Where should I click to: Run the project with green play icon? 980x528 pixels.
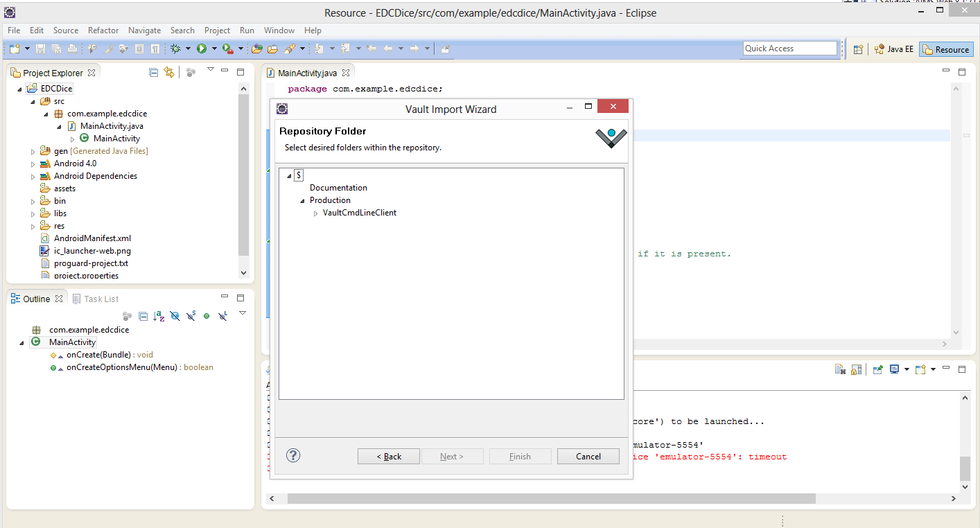202,49
